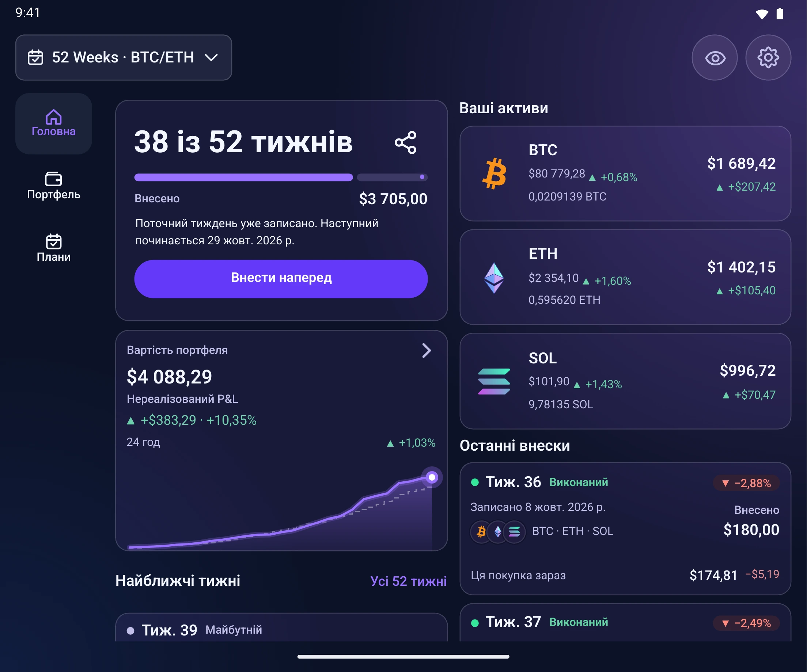Click the −2,49% badge on Тиж. 37

(746, 623)
